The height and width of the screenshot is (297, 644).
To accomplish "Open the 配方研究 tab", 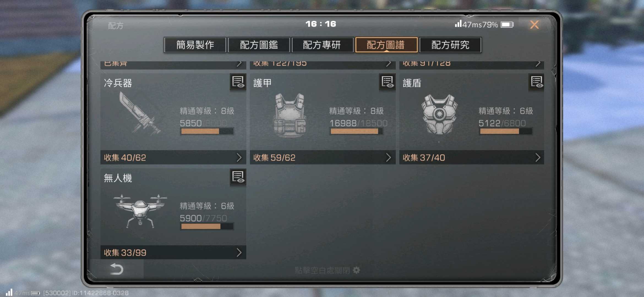I will (450, 45).
